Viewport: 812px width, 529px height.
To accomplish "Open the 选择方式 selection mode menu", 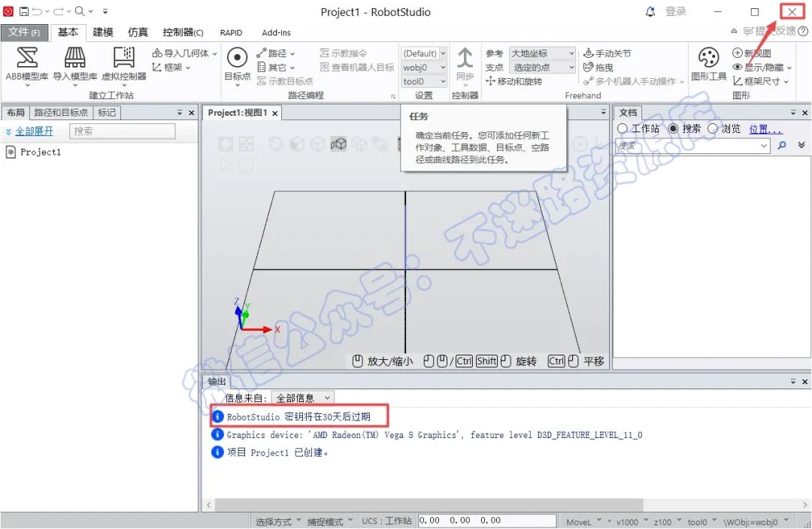I will coord(277,521).
